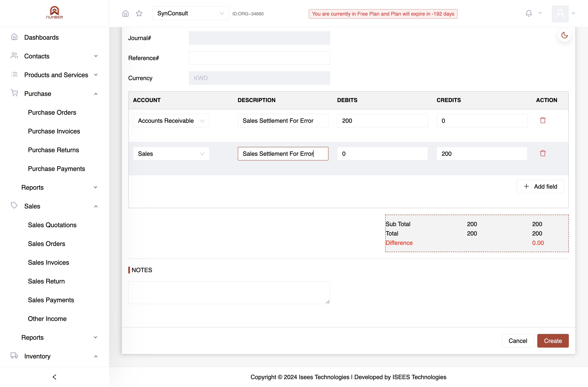This screenshot has width=588, height=387.
Task: Open Purchase Invoices in the sidebar
Action: [54, 131]
